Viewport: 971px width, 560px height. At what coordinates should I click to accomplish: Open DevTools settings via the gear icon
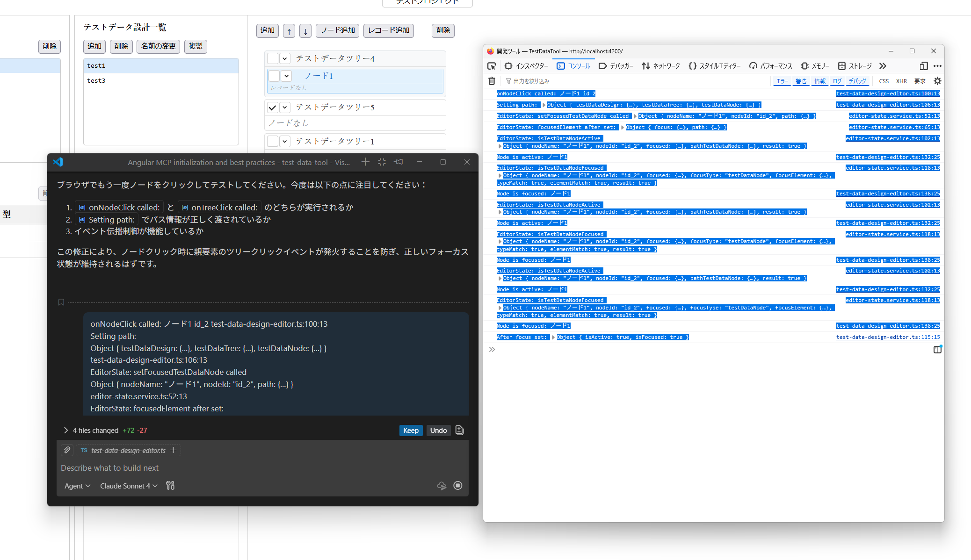click(x=937, y=81)
